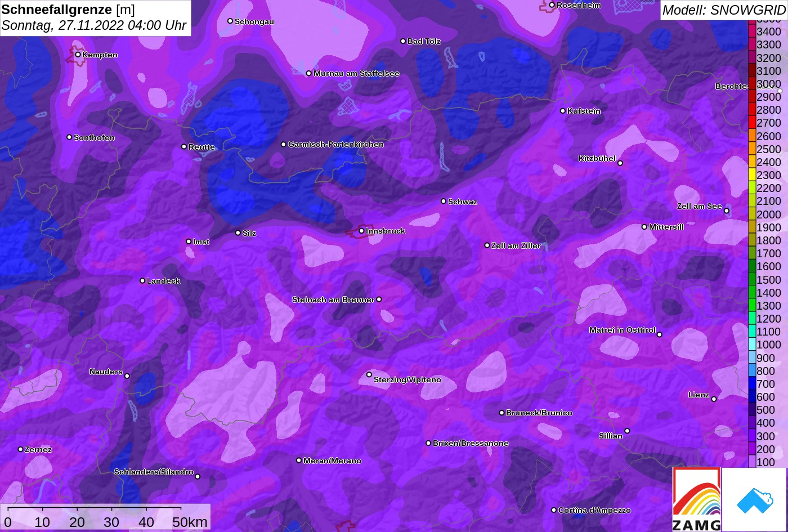This screenshot has height=532, width=788.
Task: Click the Garmisch-Partenkirchen label
Action: (x=336, y=145)
